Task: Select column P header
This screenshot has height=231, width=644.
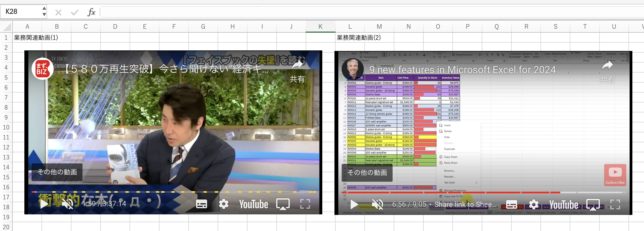Action: click(x=467, y=27)
